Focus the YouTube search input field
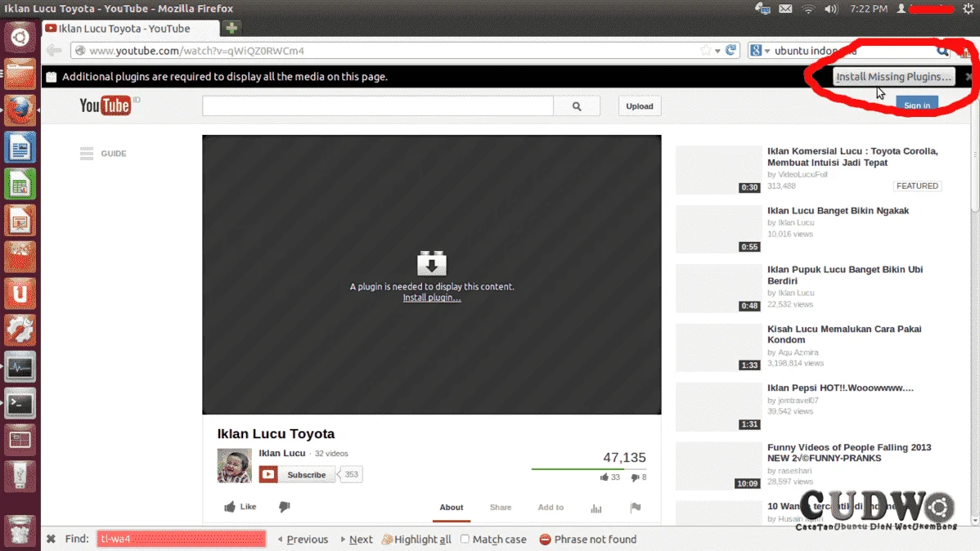 [377, 106]
